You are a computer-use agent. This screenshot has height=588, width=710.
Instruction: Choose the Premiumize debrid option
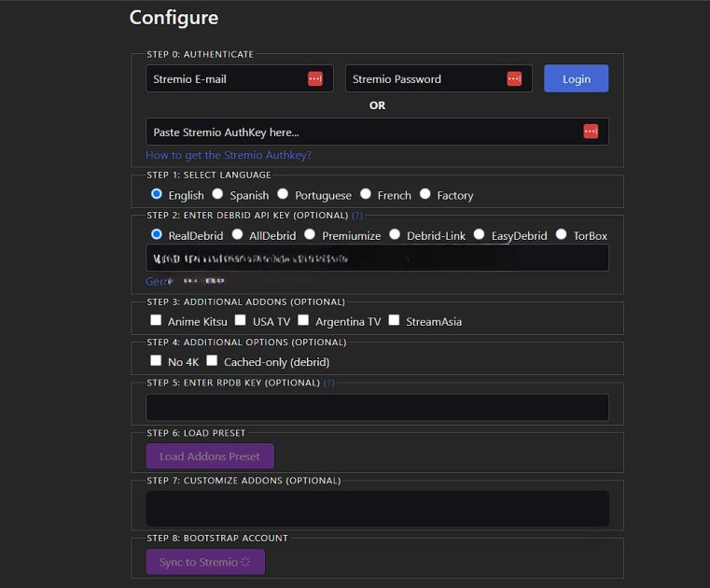(x=310, y=234)
